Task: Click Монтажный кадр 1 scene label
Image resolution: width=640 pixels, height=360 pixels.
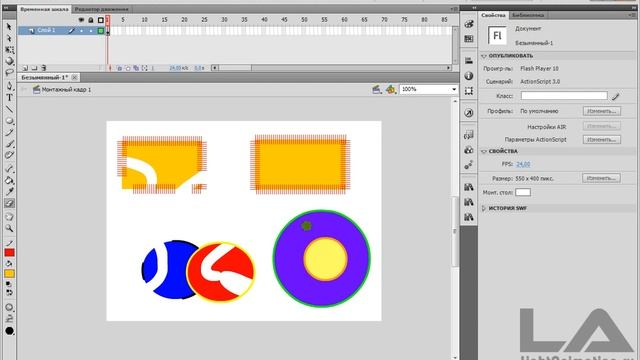Action: 66,89
